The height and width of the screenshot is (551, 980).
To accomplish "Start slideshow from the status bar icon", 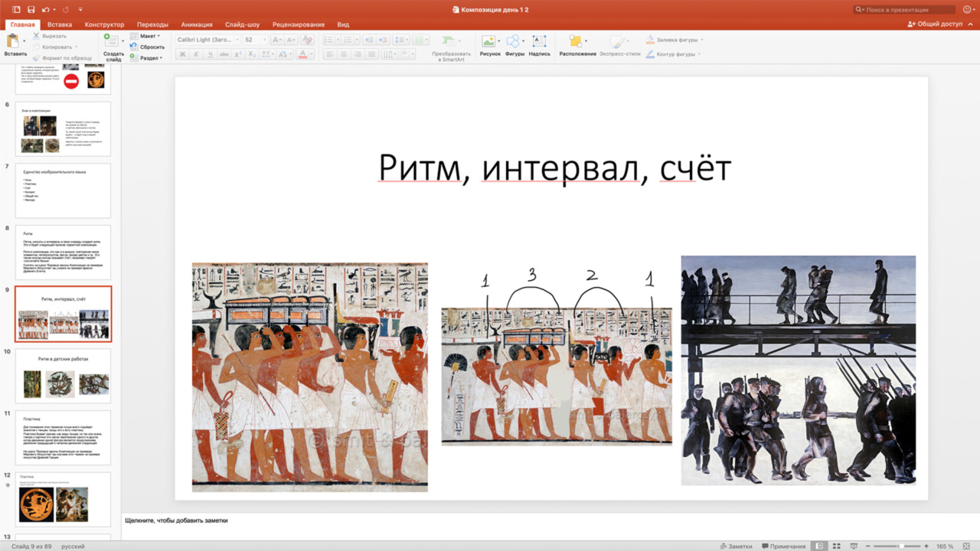I will point(853,546).
